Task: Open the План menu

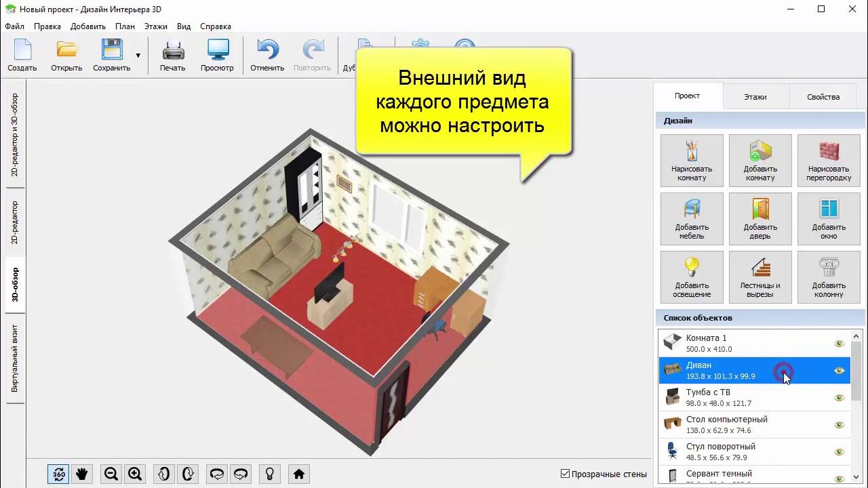Action: tap(125, 26)
